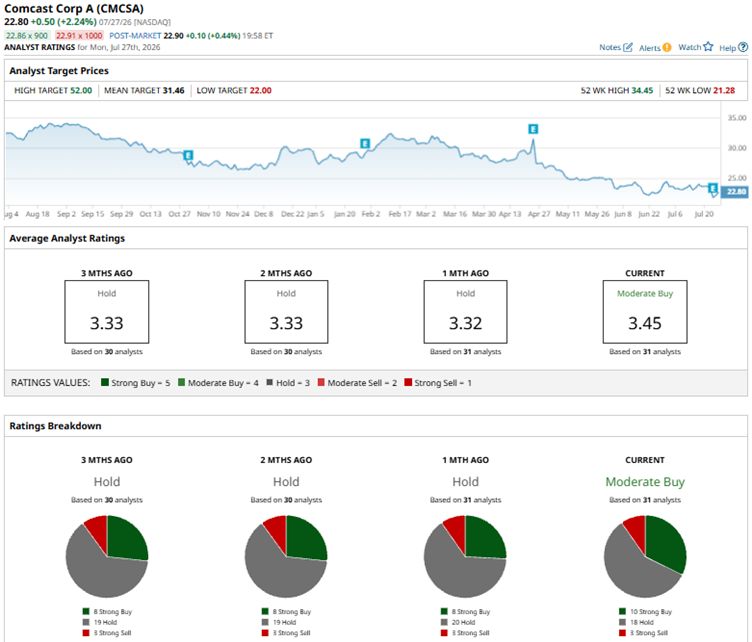Click the 1 MTH AGO ratings pie chart
Image resolution: width=752 pixels, height=642 pixels.
point(465,556)
